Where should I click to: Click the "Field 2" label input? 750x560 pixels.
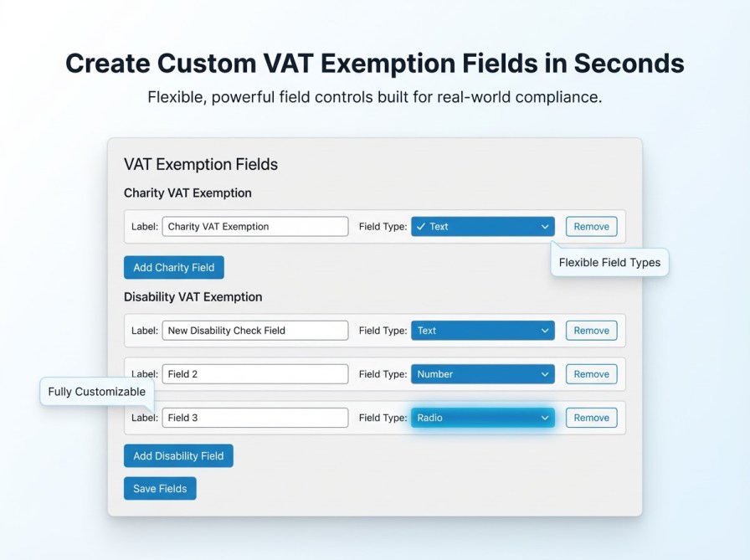click(254, 373)
